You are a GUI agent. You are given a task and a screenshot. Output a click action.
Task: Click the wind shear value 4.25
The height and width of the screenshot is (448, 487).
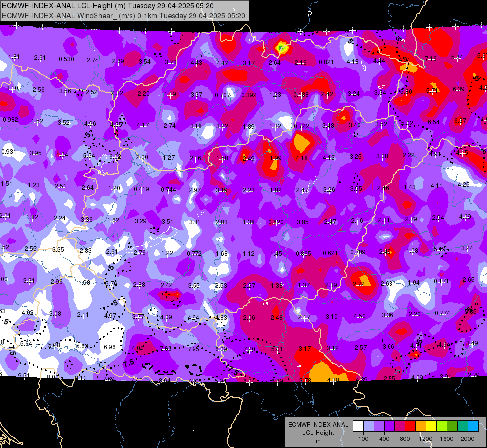click(464, 184)
